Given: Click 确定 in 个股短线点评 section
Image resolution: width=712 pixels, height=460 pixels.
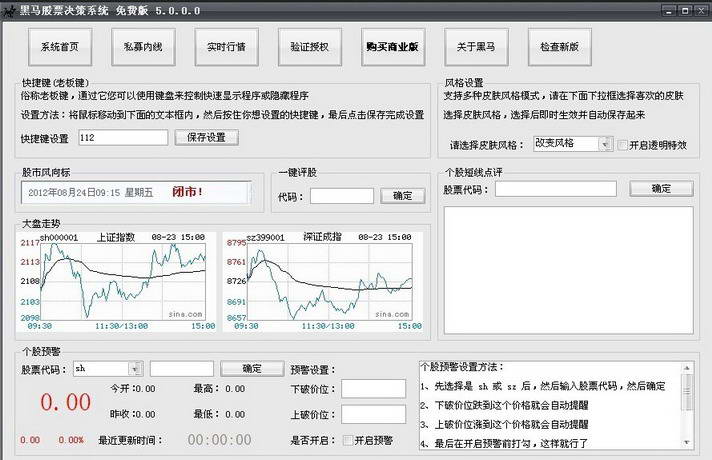Looking at the screenshot, I should [661, 188].
